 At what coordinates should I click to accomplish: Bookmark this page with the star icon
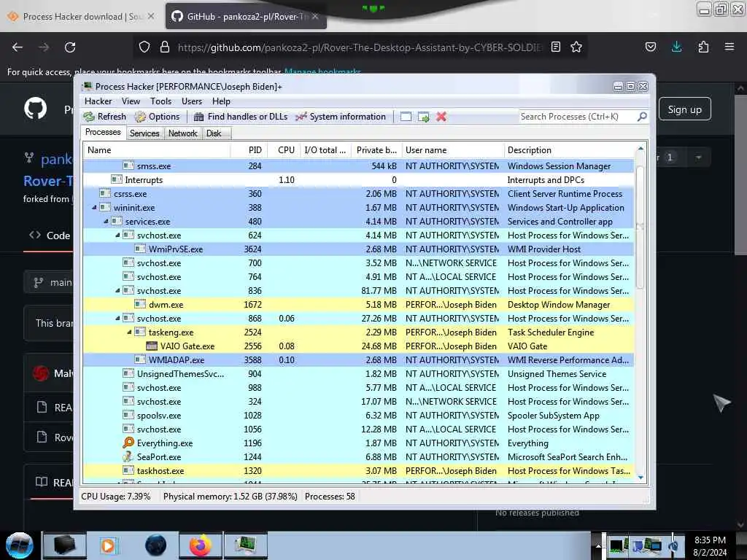(x=576, y=47)
